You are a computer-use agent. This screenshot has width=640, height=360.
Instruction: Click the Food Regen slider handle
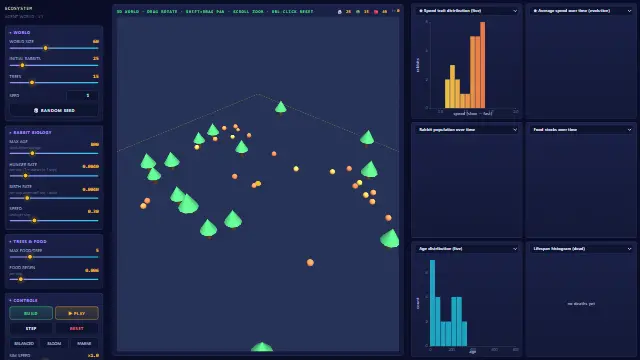pos(20,280)
